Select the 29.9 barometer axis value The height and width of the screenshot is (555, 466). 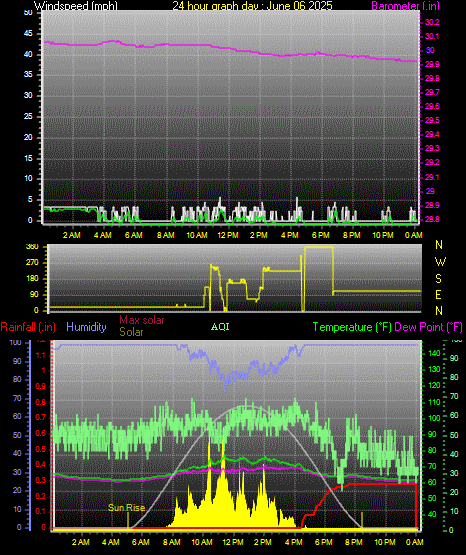pos(432,64)
